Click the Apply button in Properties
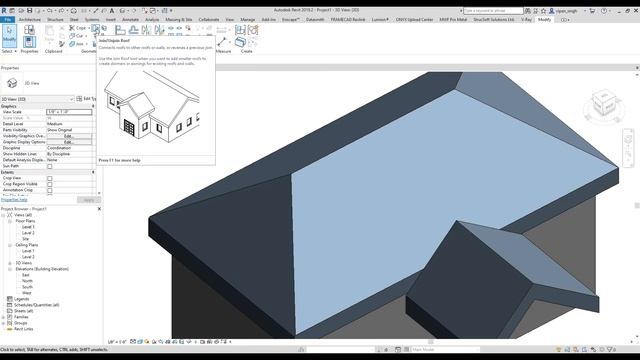Viewport: 640px width, 360px height. click(x=89, y=200)
